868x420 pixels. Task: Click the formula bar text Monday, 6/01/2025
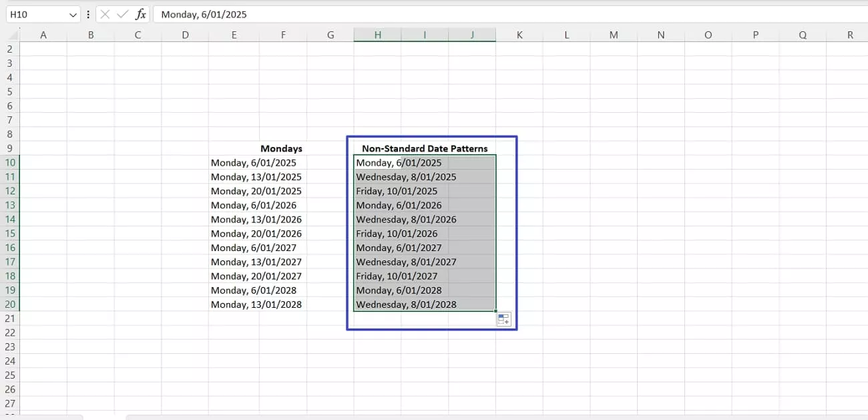coord(204,14)
